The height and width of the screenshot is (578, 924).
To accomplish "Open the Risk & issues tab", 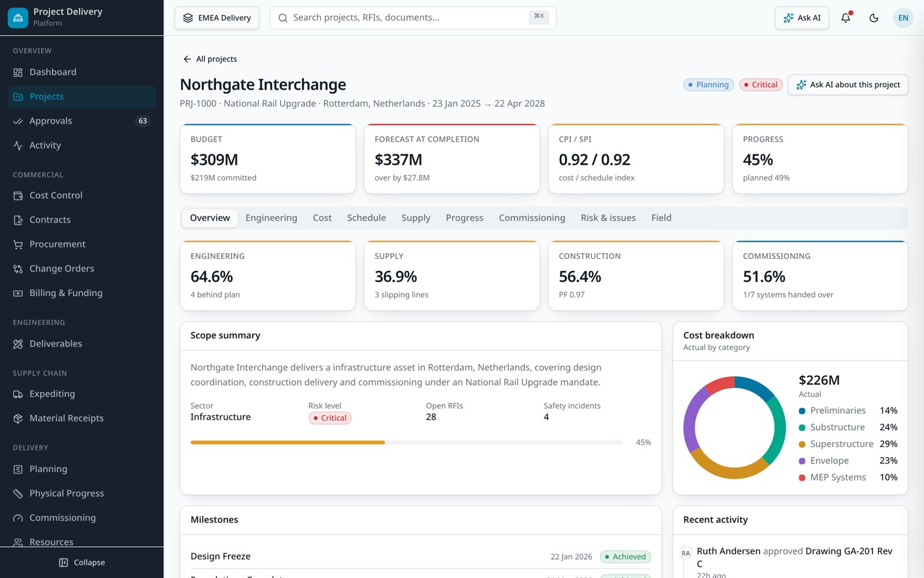I will click(608, 218).
